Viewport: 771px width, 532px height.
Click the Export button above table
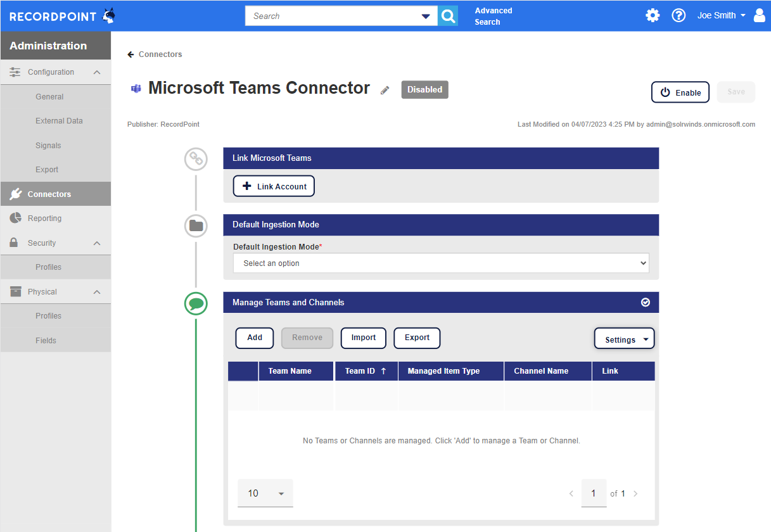click(417, 338)
